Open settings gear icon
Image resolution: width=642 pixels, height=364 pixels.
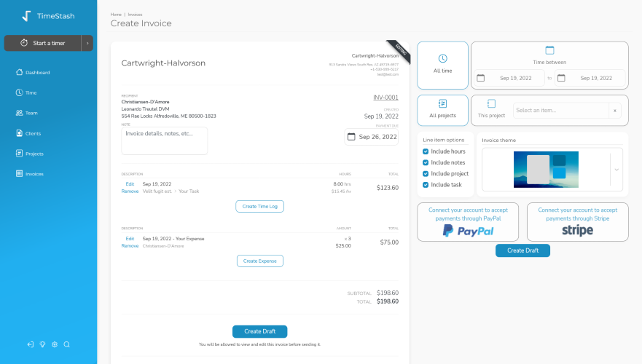coord(55,344)
